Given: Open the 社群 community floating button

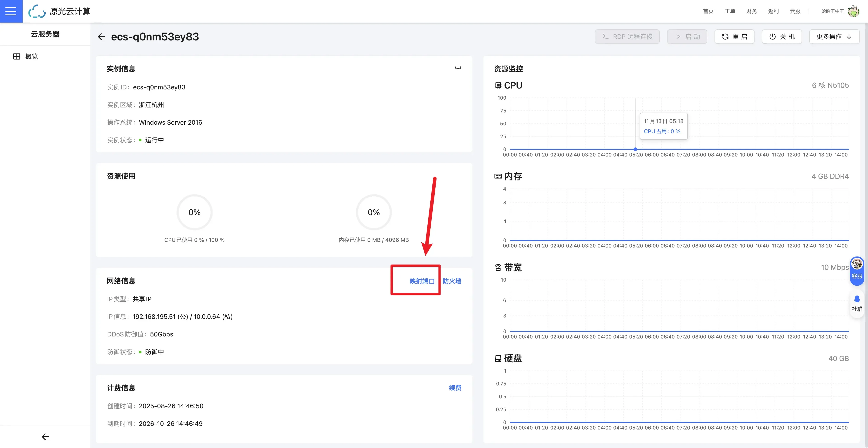Looking at the screenshot, I should (x=857, y=303).
